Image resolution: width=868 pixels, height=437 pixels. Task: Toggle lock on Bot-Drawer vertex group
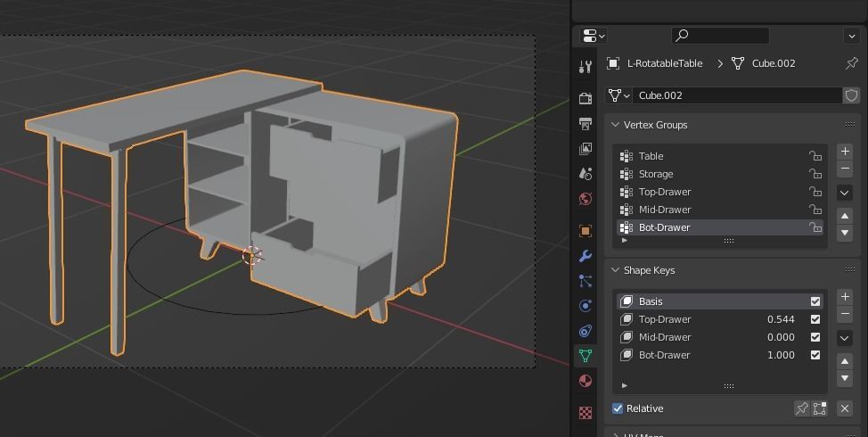coord(815,227)
